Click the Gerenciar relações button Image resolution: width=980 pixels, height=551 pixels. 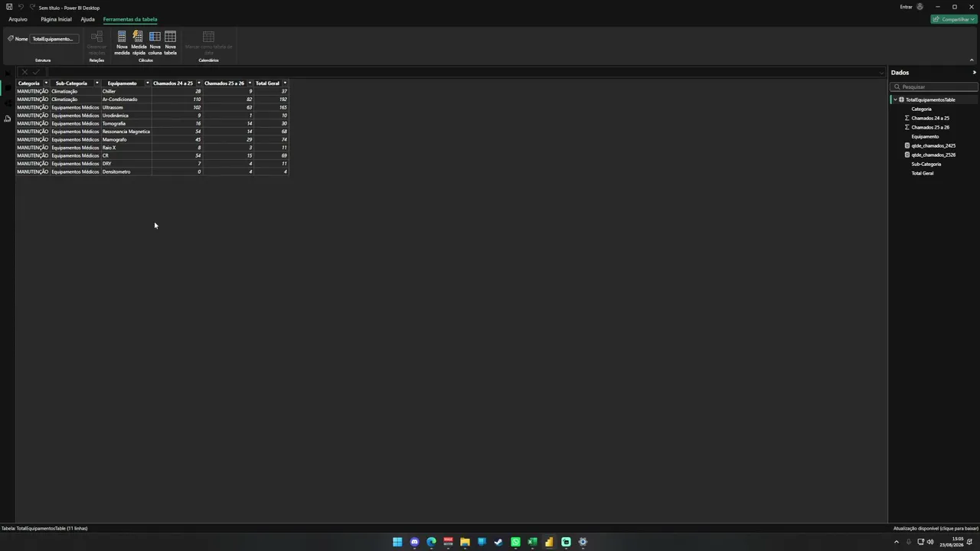(x=96, y=43)
